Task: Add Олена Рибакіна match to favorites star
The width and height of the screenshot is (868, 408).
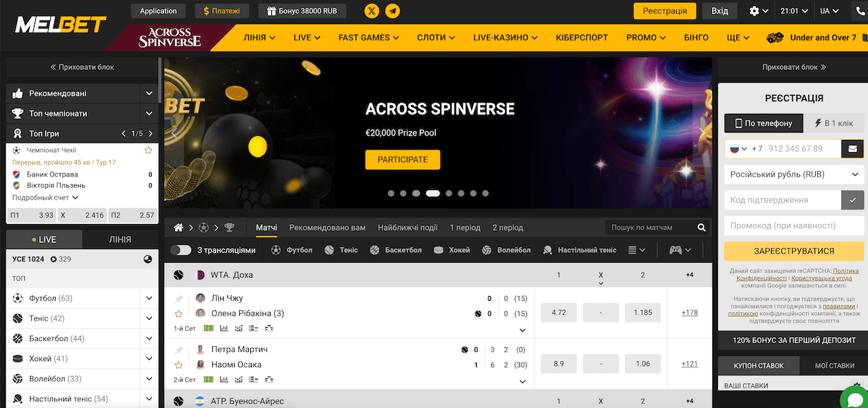Action: [179, 314]
